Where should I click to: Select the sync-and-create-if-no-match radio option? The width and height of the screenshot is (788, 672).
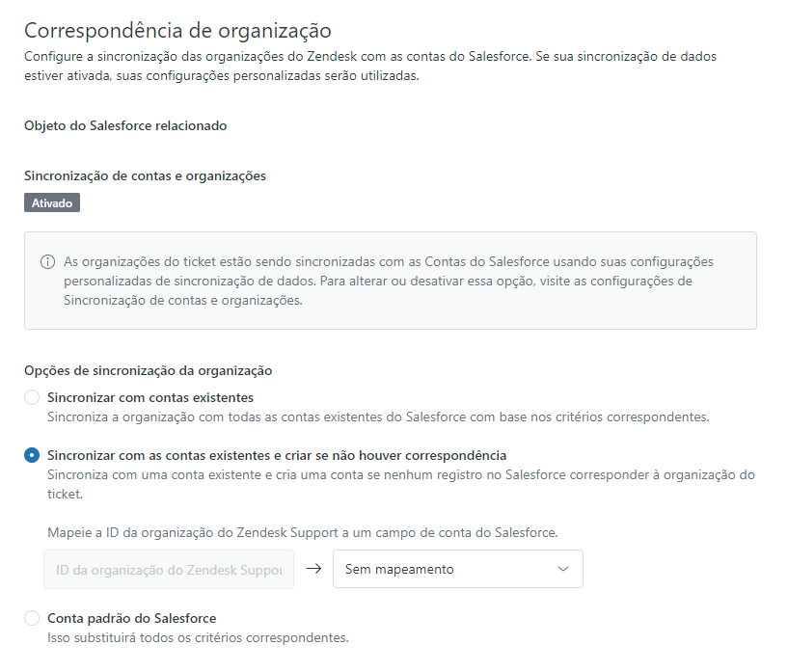coord(32,455)
